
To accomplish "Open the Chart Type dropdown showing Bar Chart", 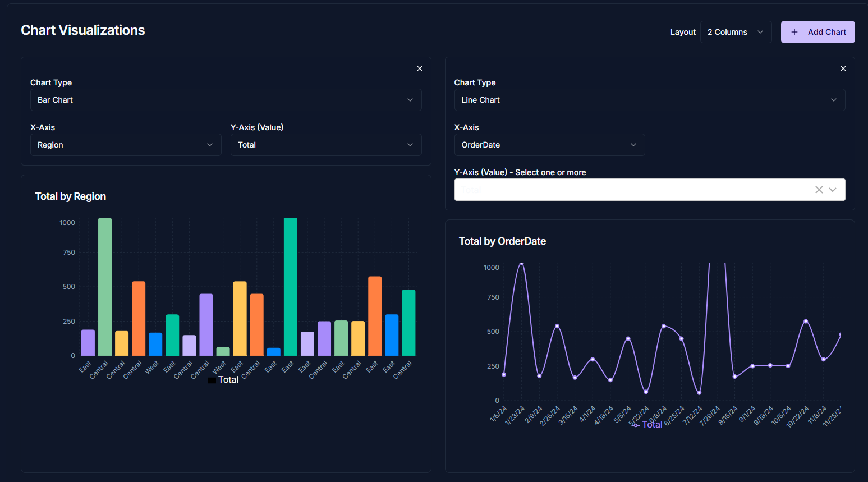I will pos(226,100).
